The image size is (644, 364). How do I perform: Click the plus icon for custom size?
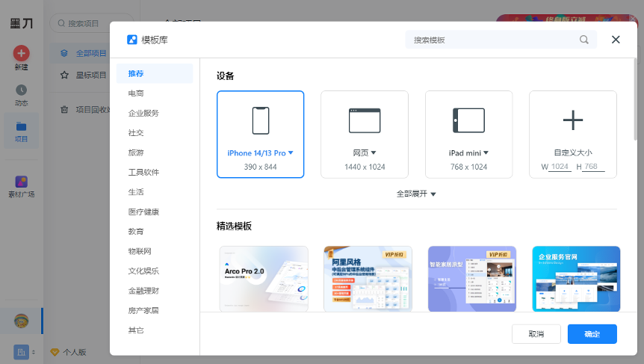coord(573,120)
